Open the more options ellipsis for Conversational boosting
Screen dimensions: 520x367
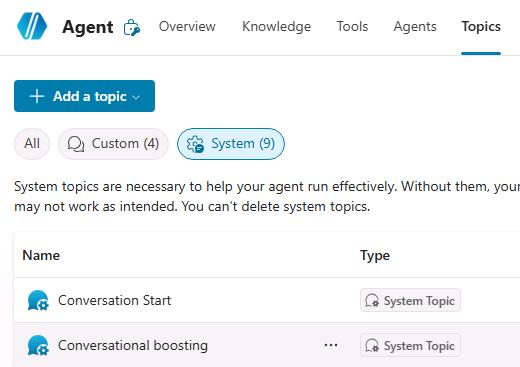point(331,345)
